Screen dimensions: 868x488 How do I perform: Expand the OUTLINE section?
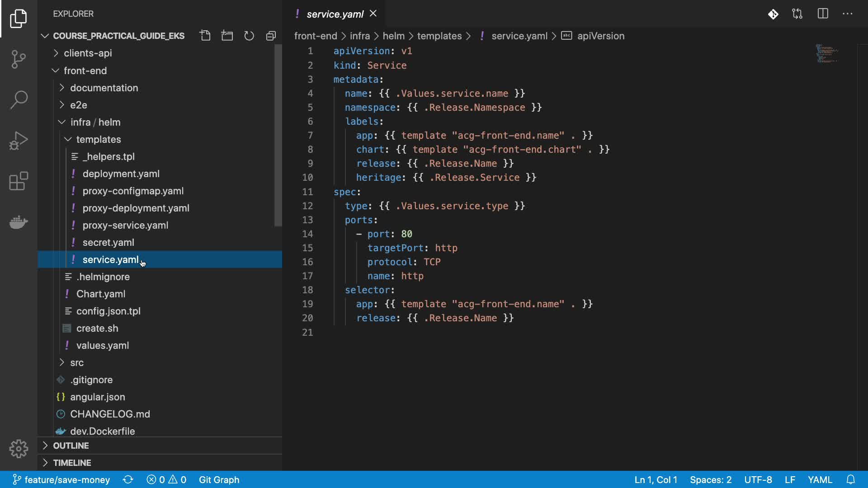[71, 446]
